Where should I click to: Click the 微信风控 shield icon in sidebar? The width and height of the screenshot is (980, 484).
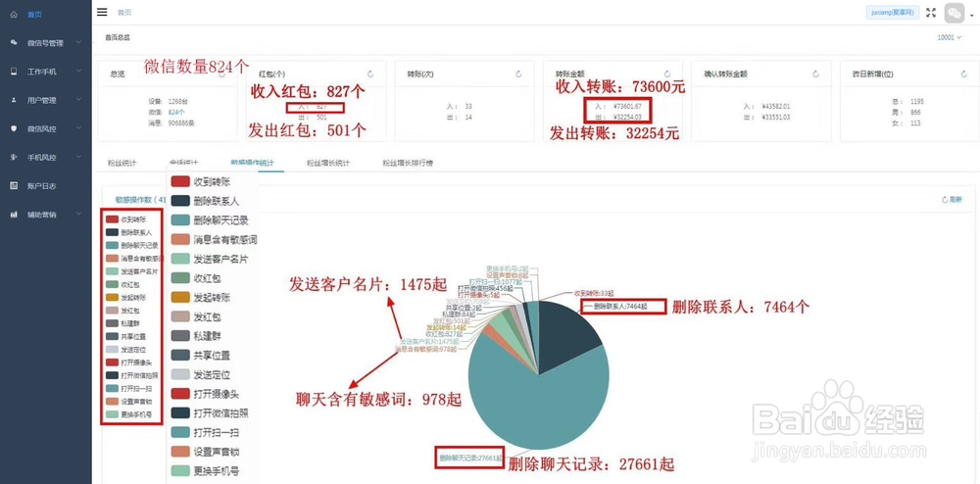(15, 128)
